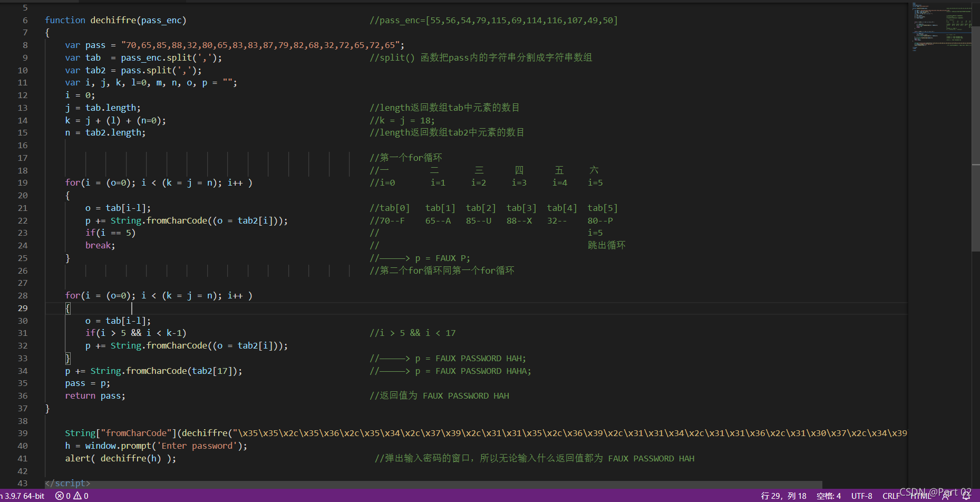Screen dimensions: 980x502
Task: Change language mode by clicking HTML
Action: 920,496
